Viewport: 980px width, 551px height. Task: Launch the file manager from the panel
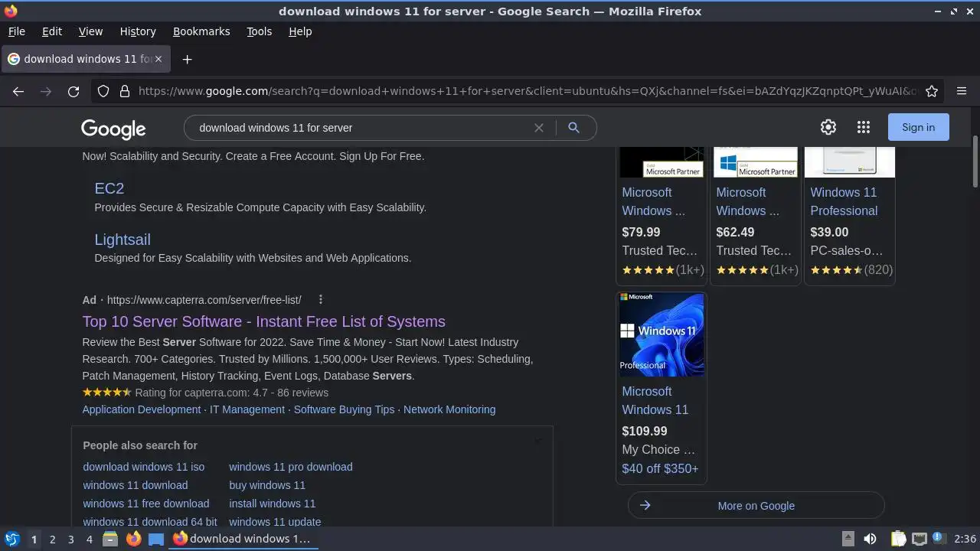coord(110,539)
